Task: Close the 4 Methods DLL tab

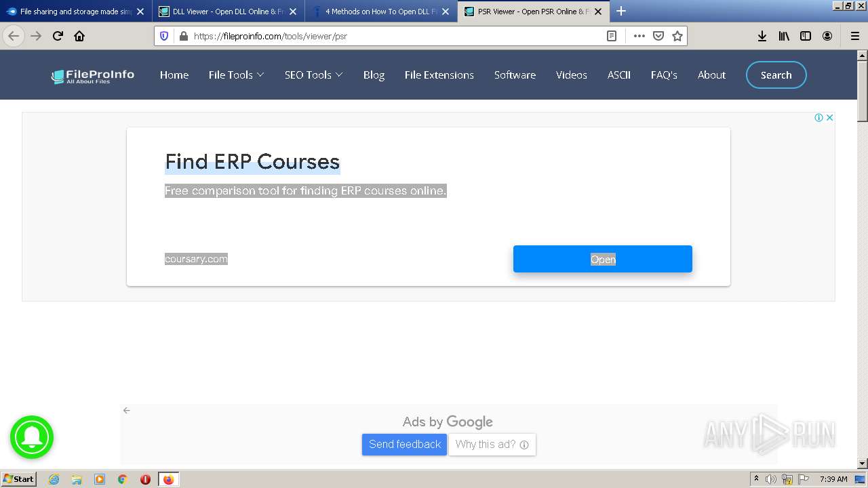Action: tap(446, 12)
